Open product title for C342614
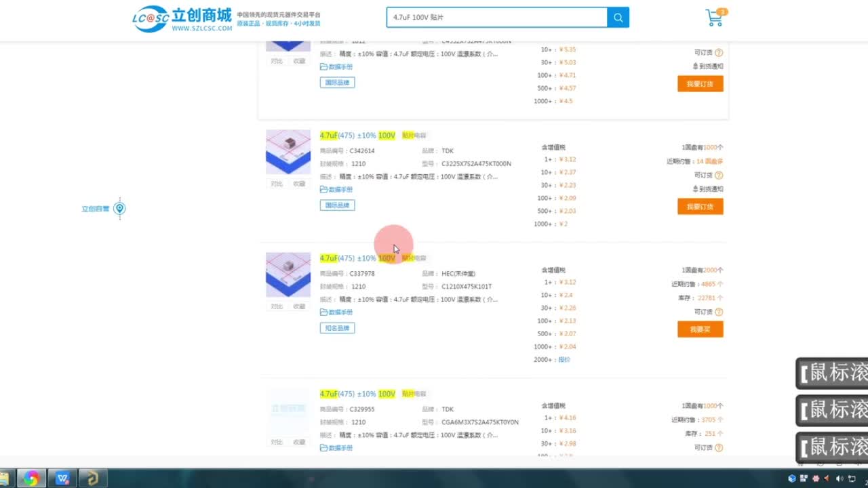The height and width of the screenshot is (488, 868). pos(373,136)
